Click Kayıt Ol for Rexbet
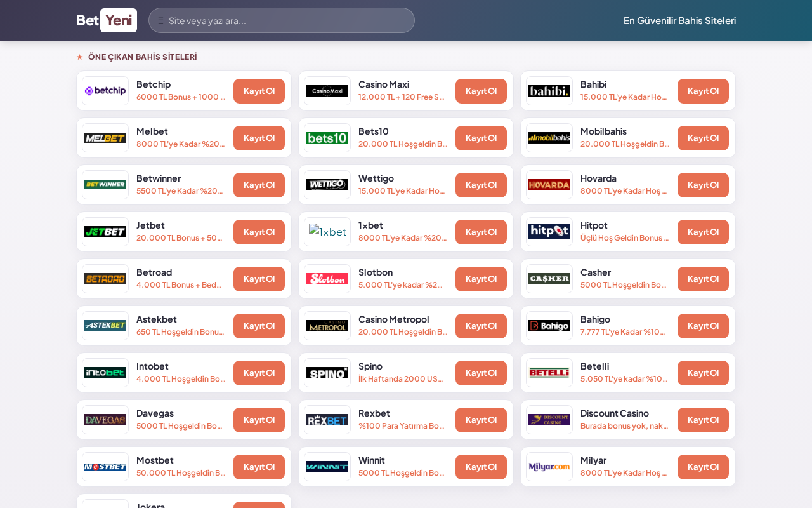Screen dimensions: 812x508 (x=481, y=420)
